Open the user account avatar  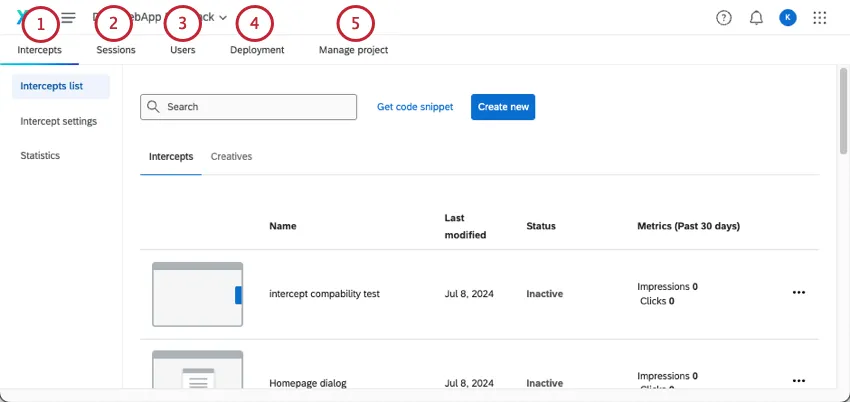tap(788, 18)
